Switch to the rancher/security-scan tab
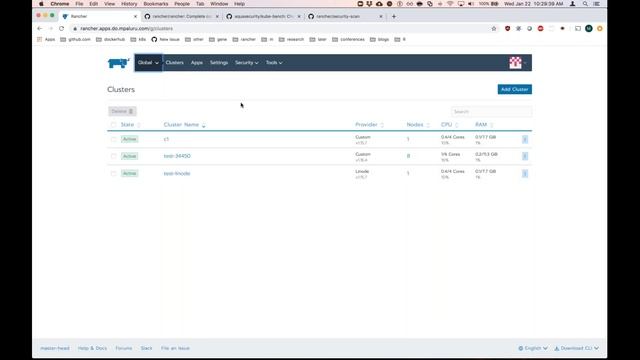Viewport: 640px width, 360px height. 345,16
